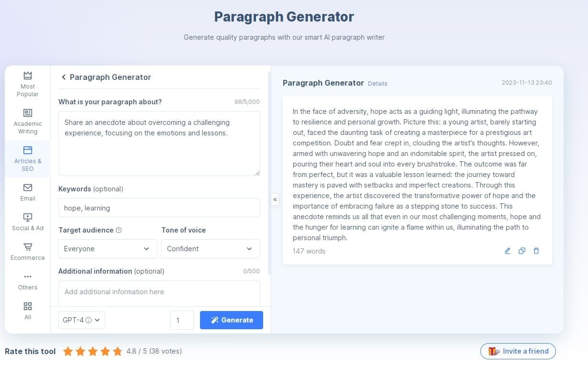Click the Target audience help icon
Viewport: 588px width, 367px height.
119,230
